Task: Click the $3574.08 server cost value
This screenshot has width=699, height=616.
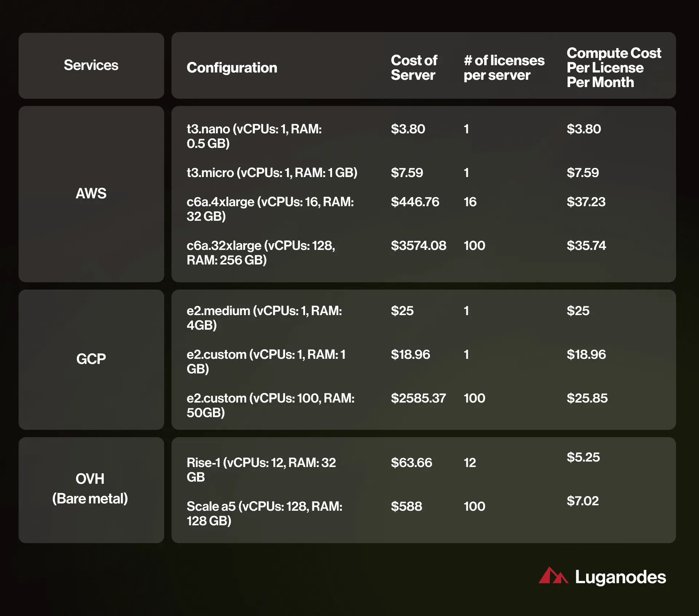Action: tap(418, 246)
